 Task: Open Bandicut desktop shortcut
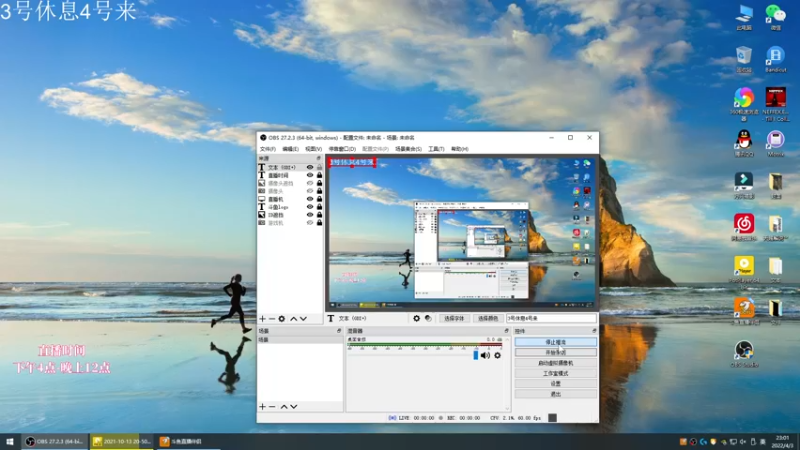[x=776, y=59]
